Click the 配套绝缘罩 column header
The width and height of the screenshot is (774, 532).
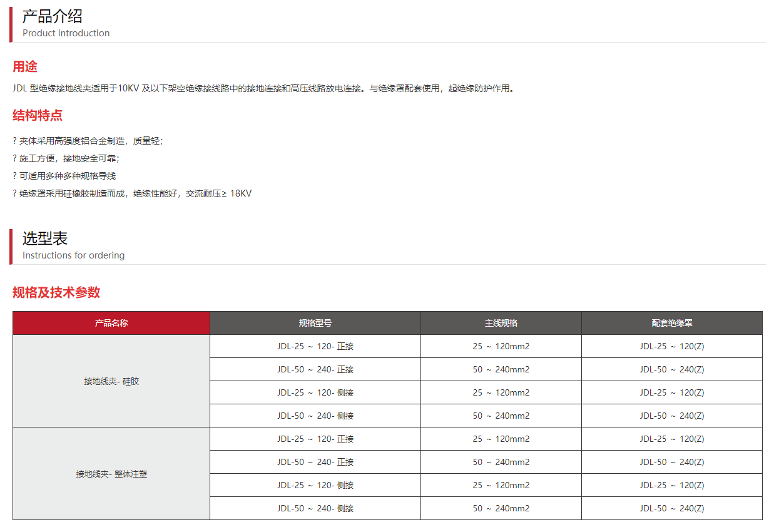pyautogui.click(x=672, y=323)
